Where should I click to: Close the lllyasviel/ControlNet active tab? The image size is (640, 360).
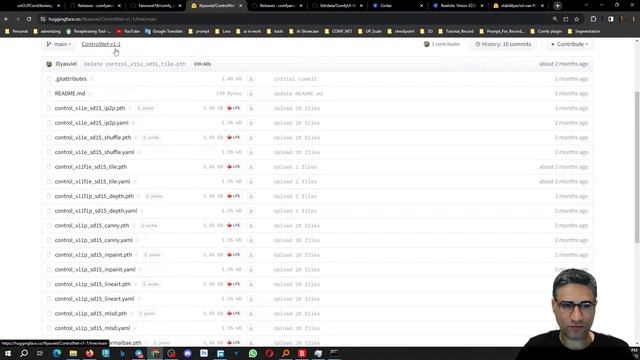240,6
